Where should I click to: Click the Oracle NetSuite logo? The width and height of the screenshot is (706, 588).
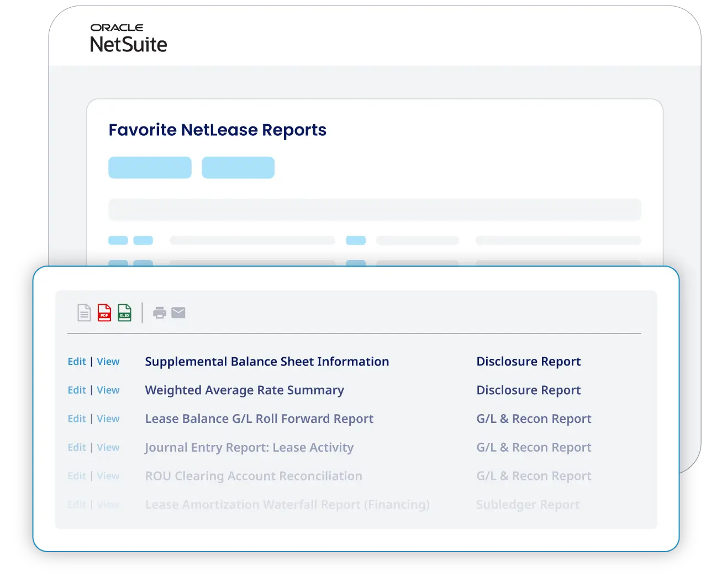coord(129,38)
